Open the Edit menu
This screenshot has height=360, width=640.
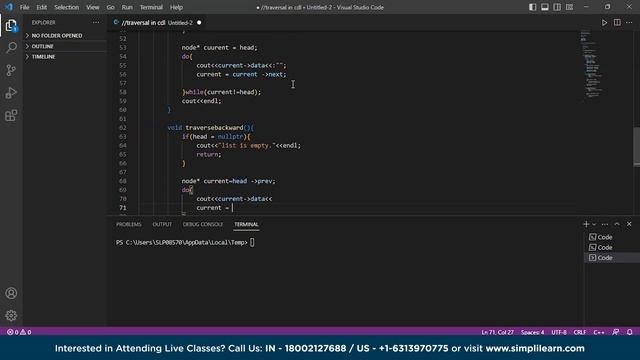(x=42, y=7)
